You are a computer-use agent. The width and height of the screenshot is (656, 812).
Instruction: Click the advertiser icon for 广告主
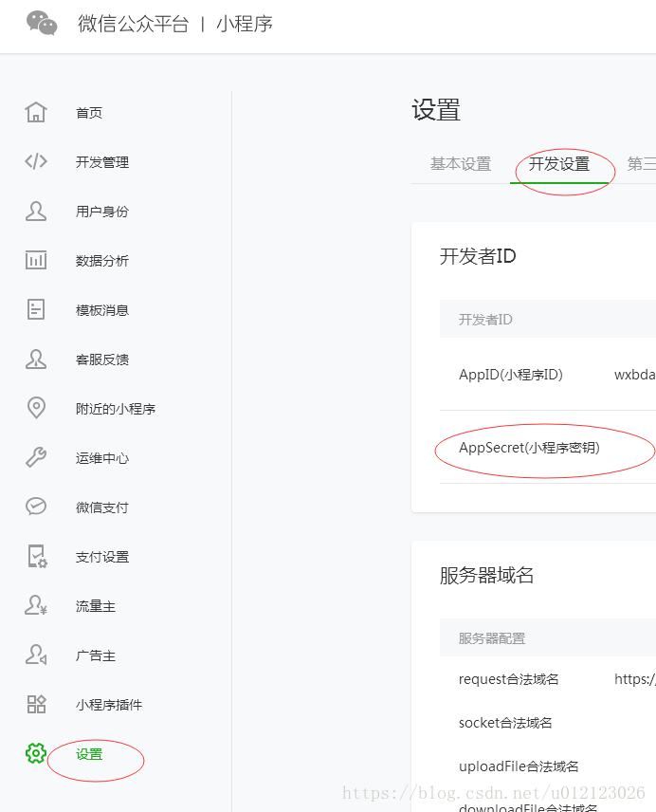click(x=36, y=655)
